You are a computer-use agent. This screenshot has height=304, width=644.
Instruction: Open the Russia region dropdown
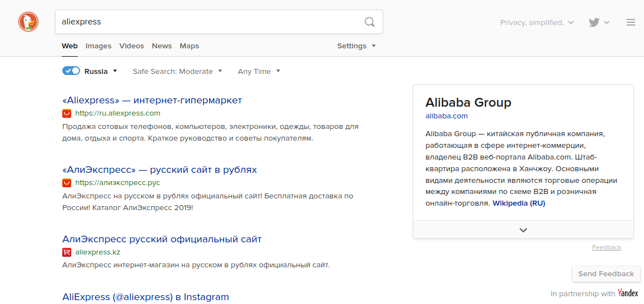101,71
